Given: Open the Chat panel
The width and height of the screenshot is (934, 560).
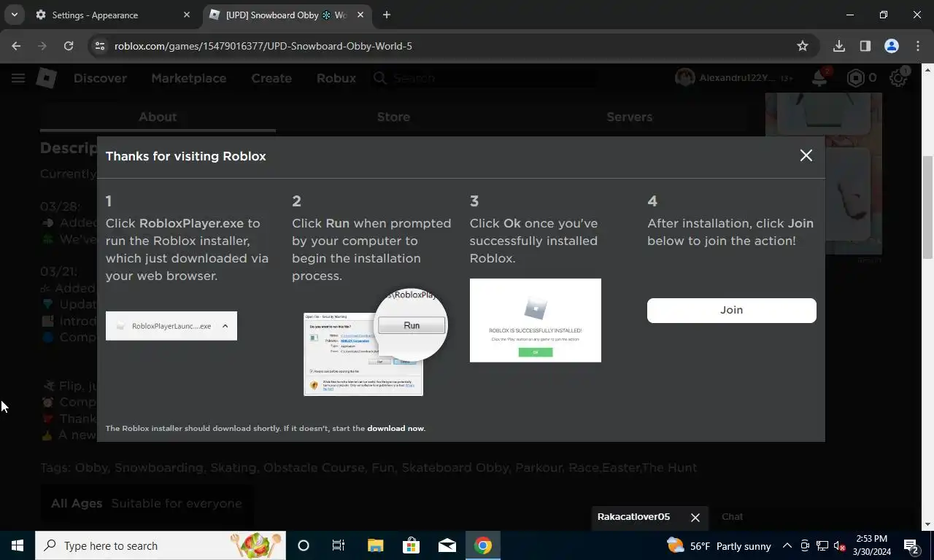Looking at the screenshot, I should click(x=732, y=516).
